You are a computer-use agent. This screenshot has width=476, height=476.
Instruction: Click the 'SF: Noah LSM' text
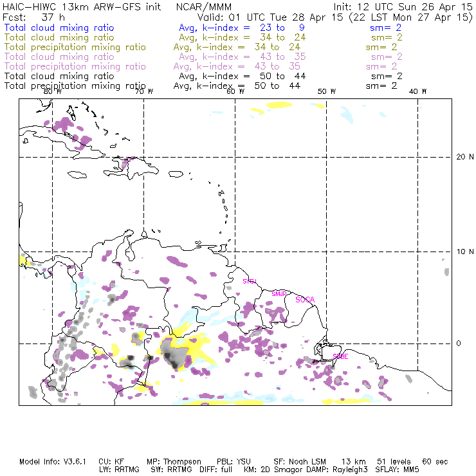tap(300, 462)
